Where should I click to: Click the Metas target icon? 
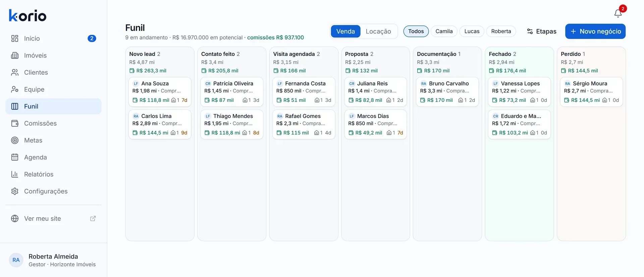[15, 140]
